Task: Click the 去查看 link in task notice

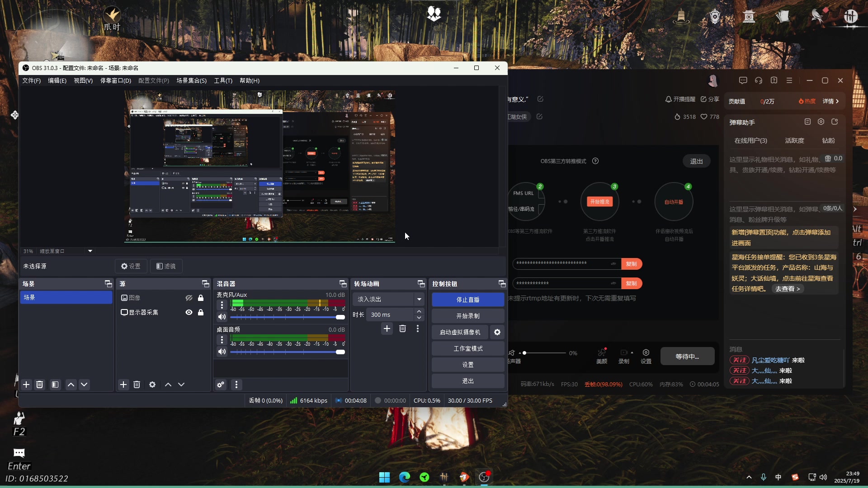Action: (x=788, y=289)
